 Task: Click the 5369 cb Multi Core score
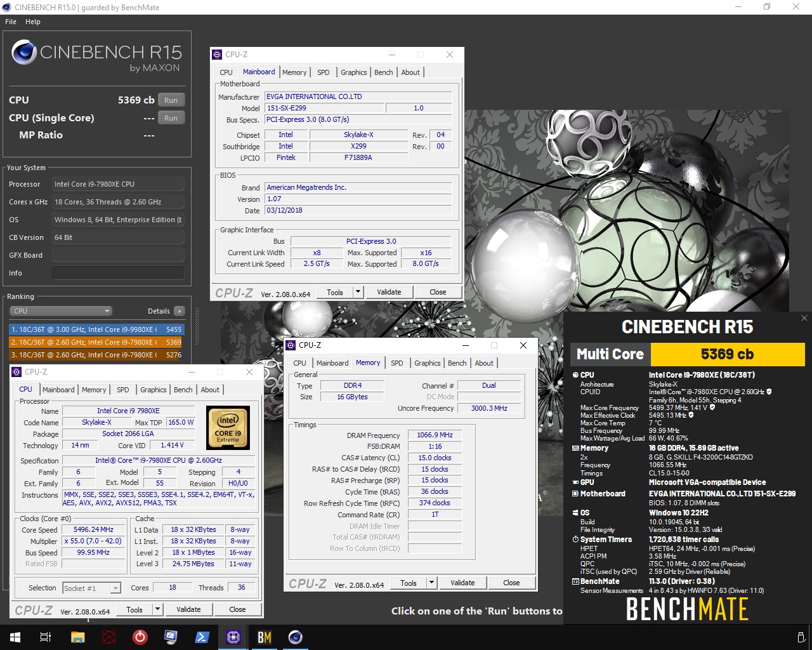coord(728,354)
